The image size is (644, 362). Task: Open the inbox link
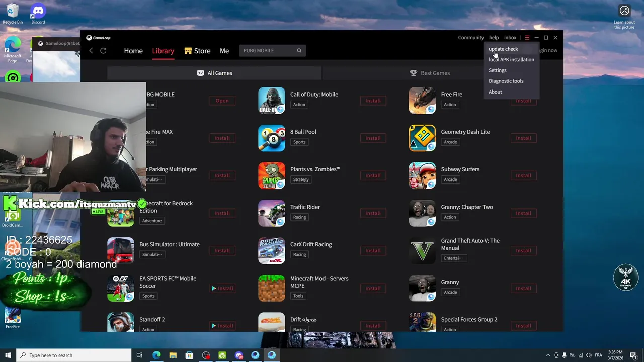510,38
